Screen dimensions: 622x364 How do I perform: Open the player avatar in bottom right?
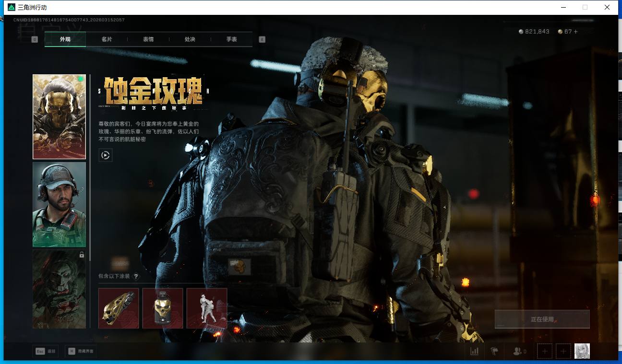pyautogui.click(x=582, y=351)
